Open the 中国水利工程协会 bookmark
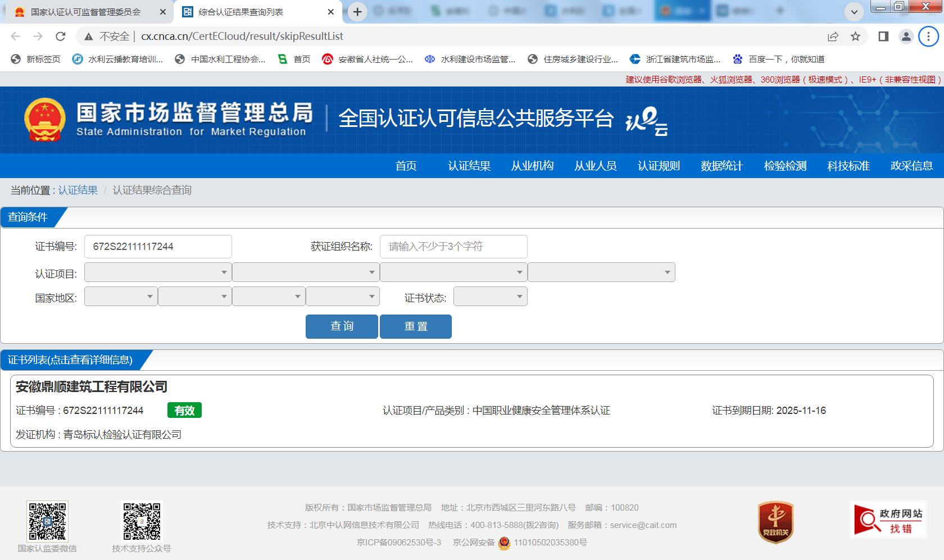This screenshot has width=944, height=560. click(x=220, y=59)
